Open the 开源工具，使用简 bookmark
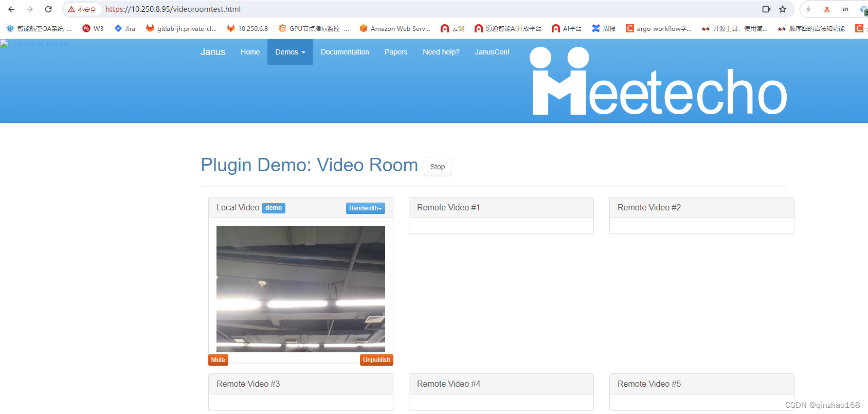The width and height of the screenshot is (868, 414). tap(735, 28)
